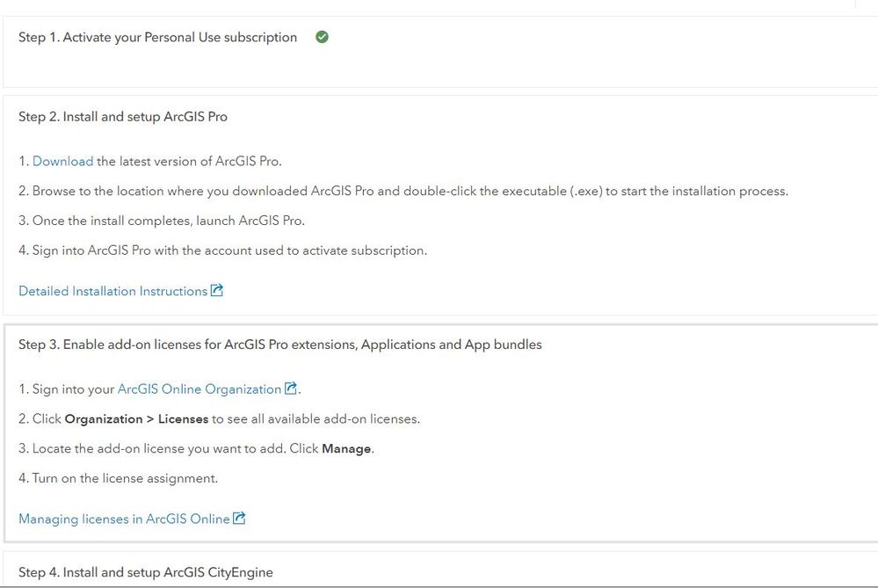Click the 'Turn on the license assignment' line
Image resolution: width=878 pixels, height=588 pixels.
[x=125, y=478]
